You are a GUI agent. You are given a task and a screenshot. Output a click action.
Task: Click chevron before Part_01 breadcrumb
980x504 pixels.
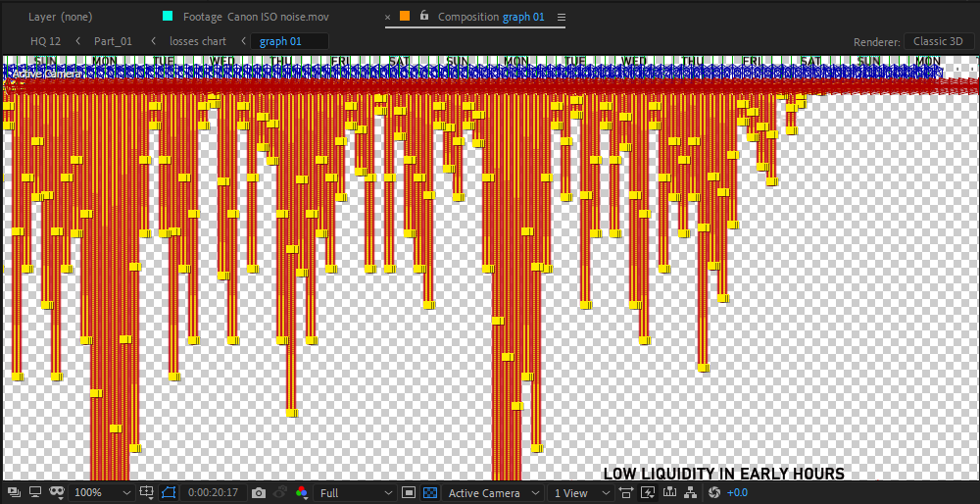point(78,41)
